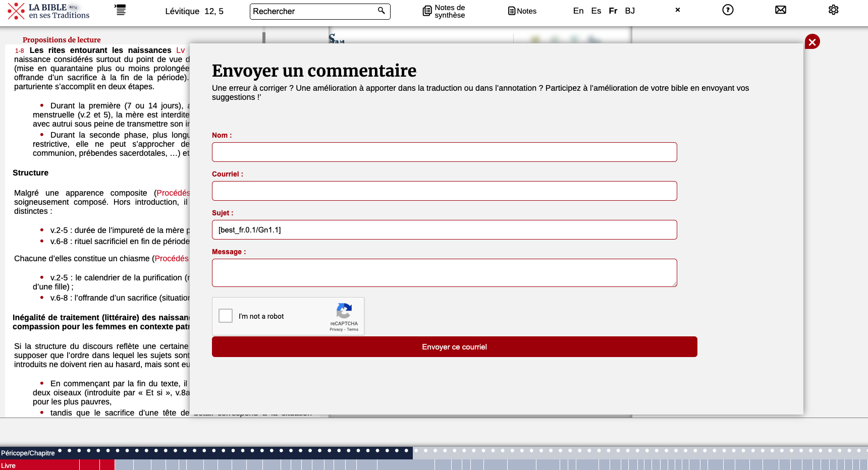Screen dimensions: 868x470
Task: Open the settings gear
Action: click(834, 10)
